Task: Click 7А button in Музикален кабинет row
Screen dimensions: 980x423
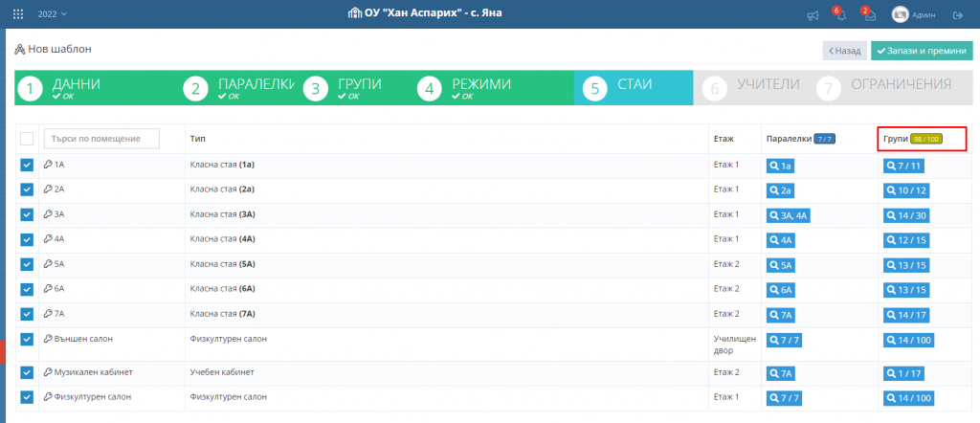Action: pyautogui.click(x=782, y=373)
